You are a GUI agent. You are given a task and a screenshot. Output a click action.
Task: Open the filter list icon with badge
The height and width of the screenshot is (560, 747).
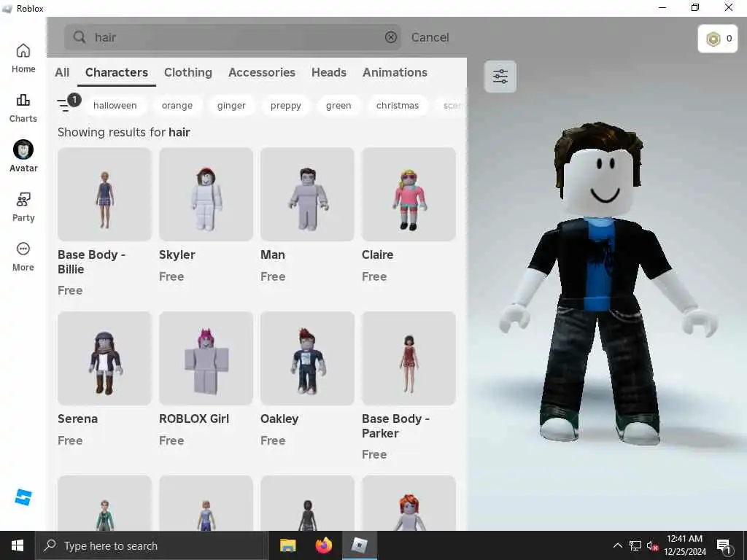pyautogui.click(x=68, y=103)
